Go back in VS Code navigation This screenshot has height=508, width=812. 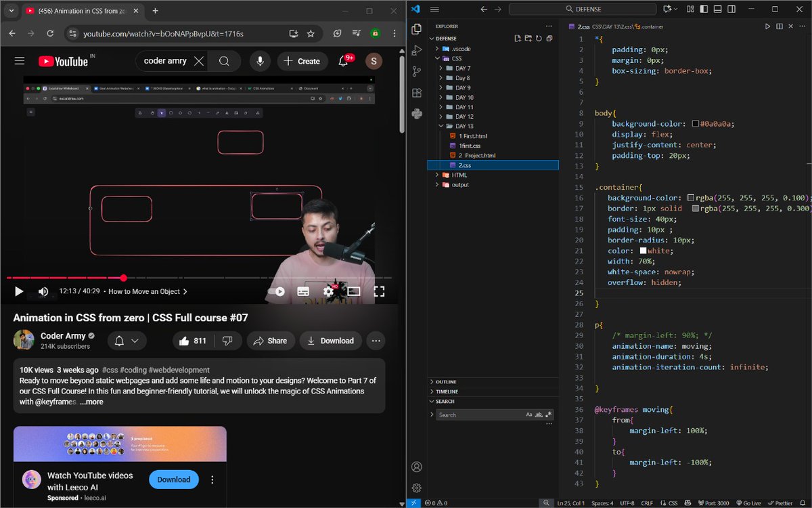[x=484, y=9]
